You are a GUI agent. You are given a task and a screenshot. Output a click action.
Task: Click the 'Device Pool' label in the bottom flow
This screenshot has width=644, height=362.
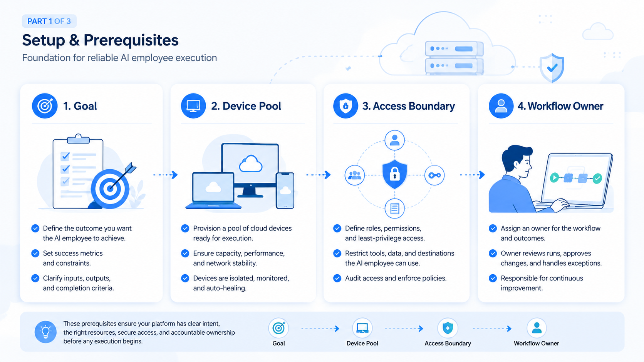click(362, 343)
